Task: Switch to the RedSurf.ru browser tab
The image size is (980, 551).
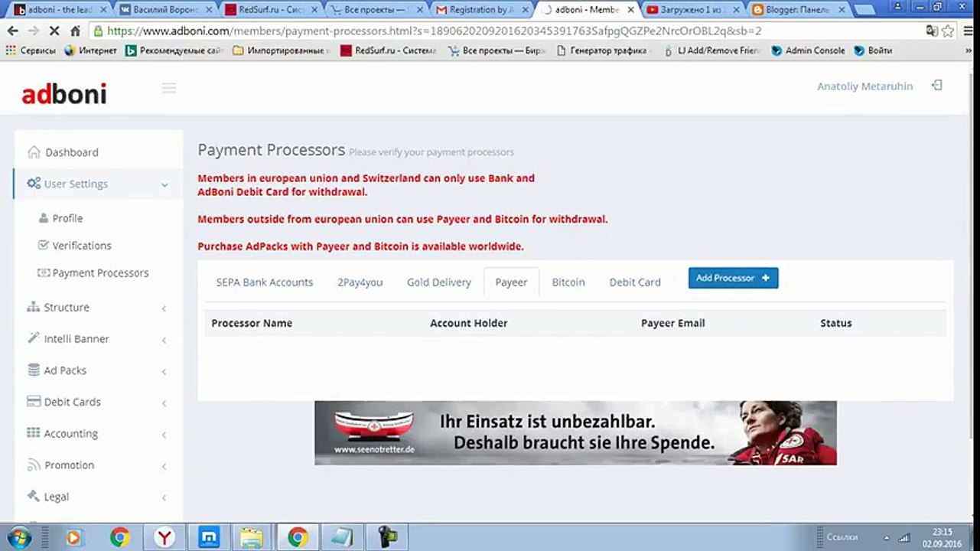Action: point(270,10)
